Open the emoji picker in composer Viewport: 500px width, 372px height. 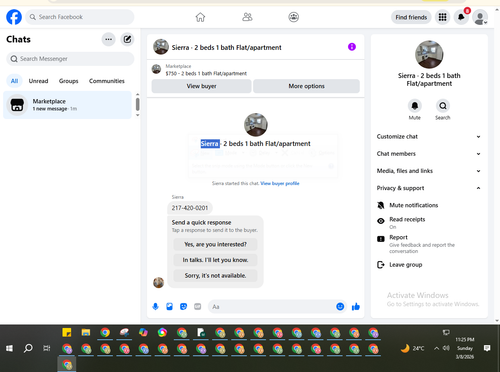340,306
